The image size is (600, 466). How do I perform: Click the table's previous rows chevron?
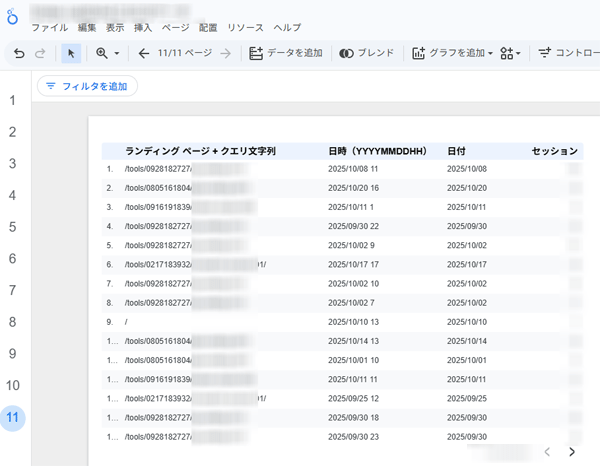[547, 452]
